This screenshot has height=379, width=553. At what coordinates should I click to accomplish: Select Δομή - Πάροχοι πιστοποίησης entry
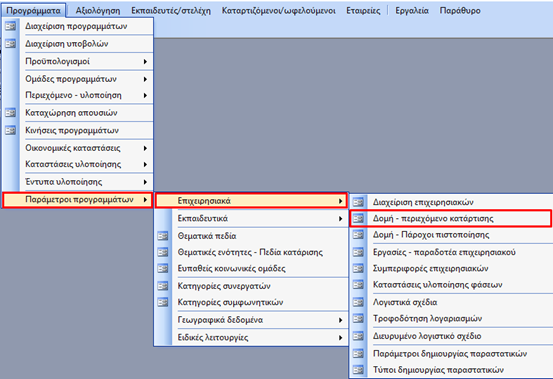point(451,234)
